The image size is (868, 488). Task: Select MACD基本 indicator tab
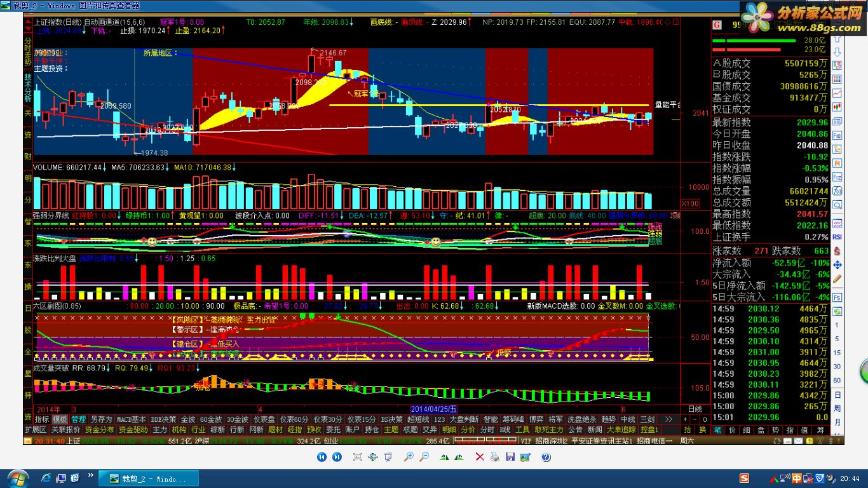(x=132, y=419)
